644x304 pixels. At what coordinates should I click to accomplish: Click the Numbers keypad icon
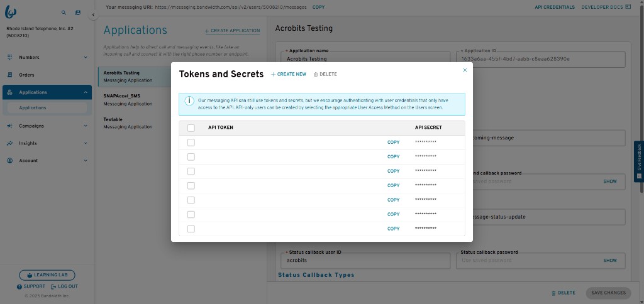point(10,57)
